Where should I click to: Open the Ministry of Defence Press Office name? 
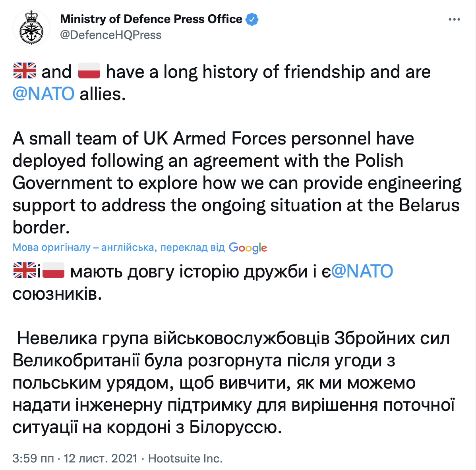pyautogui.click(x=151, y=19)
